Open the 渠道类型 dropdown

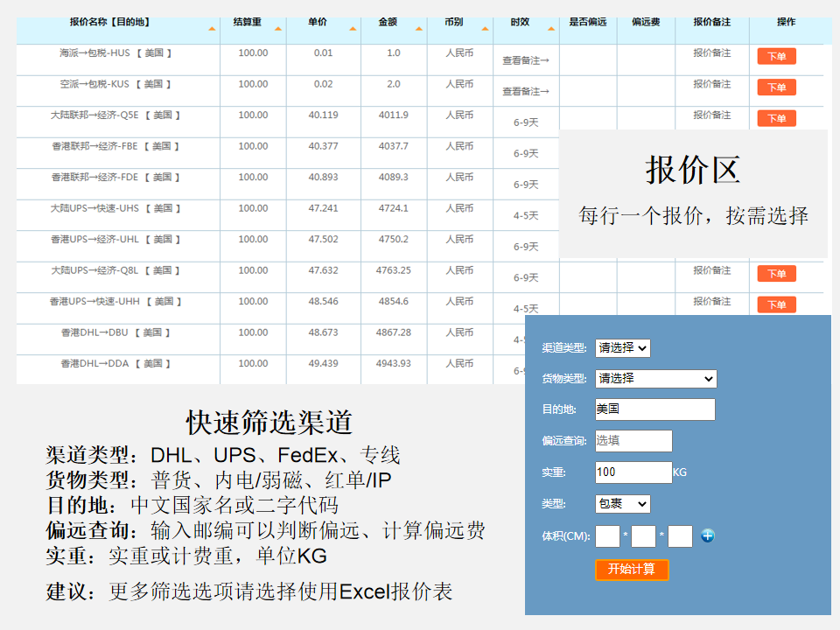622,347
